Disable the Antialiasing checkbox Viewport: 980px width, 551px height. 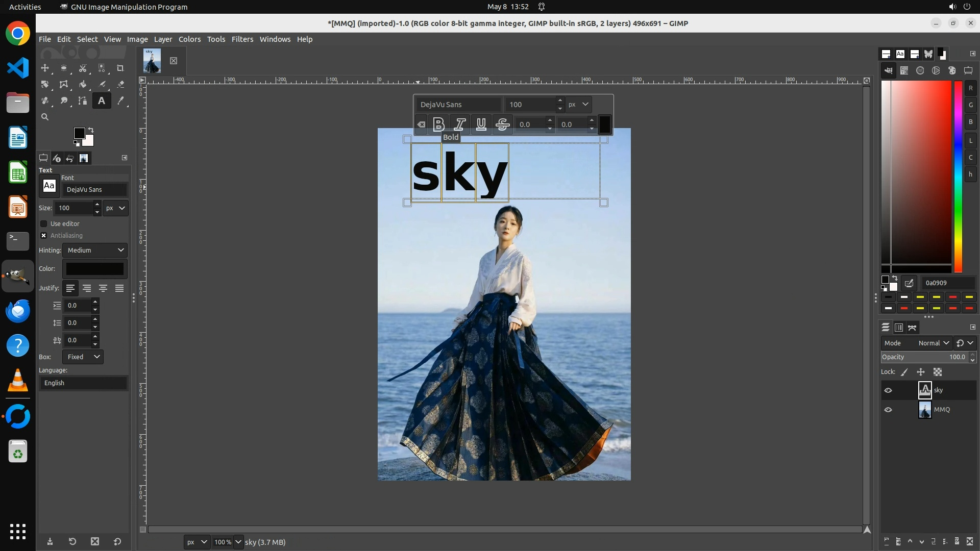tap(44, 235)
